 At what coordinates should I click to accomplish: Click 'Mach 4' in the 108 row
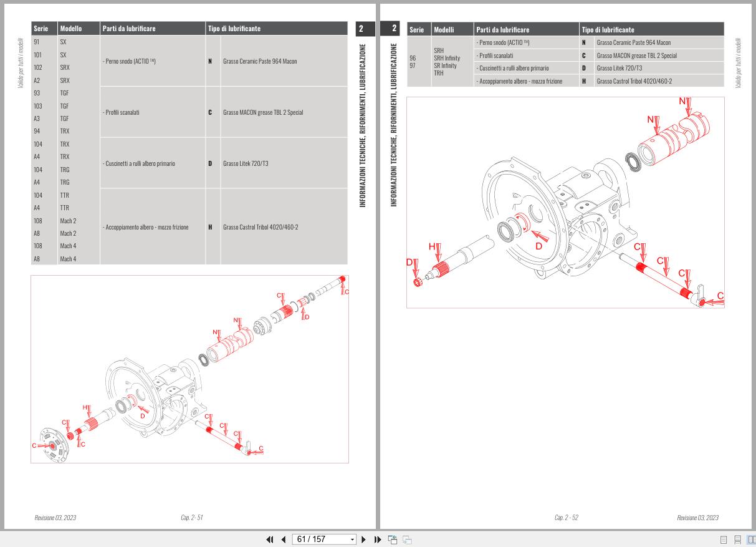[x=68, y=246]
